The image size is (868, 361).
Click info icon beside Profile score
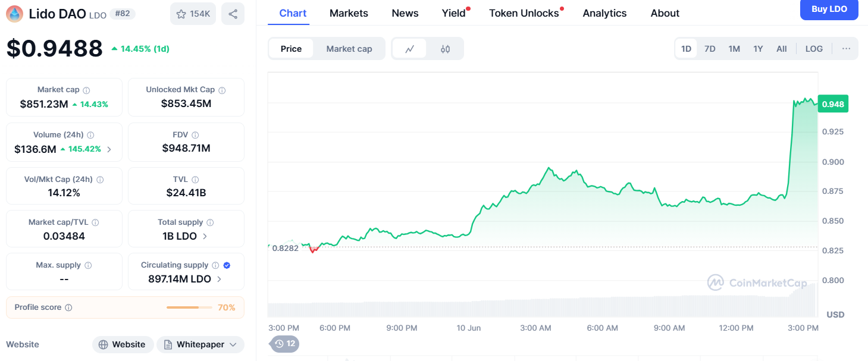tap(68, 307)
